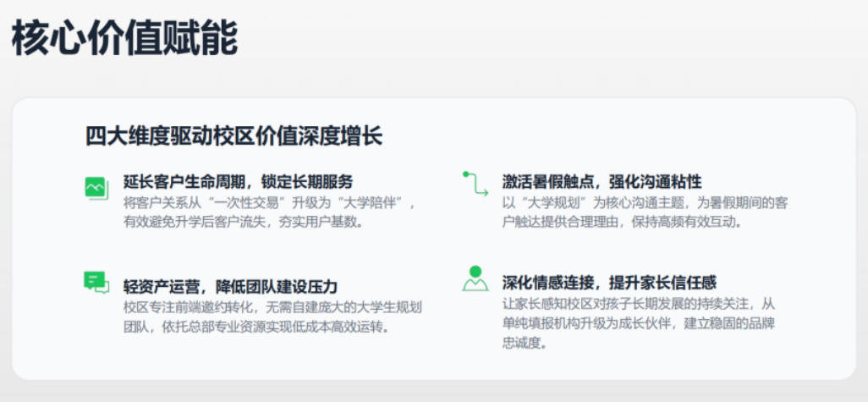Image resolution: width=868 pixels, height=402 pixels.
Task: Click the subtitle 四大维度驱动校区价值深度增长
Action: (x=233, y=136)
